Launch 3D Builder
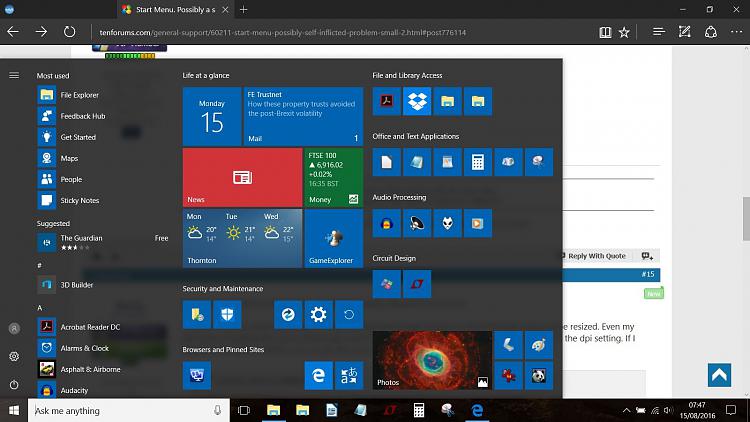The width and height of the screenshot is (750, 422). 103,285
